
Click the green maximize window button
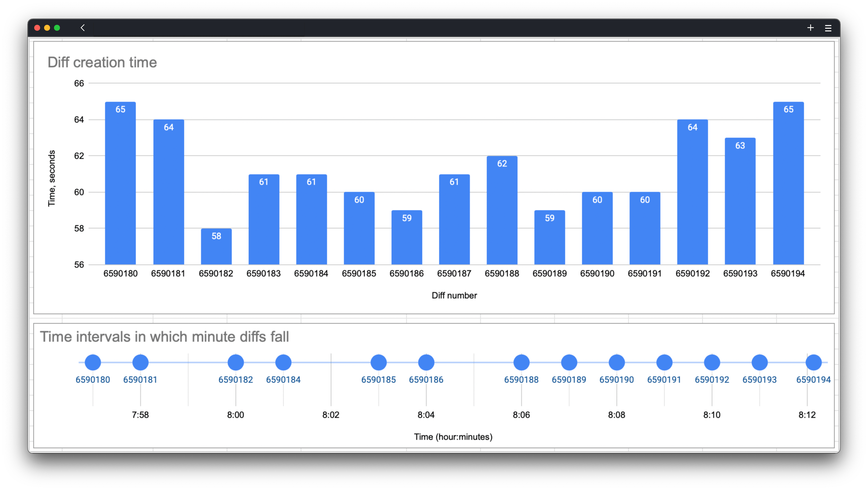pos(57,28)
